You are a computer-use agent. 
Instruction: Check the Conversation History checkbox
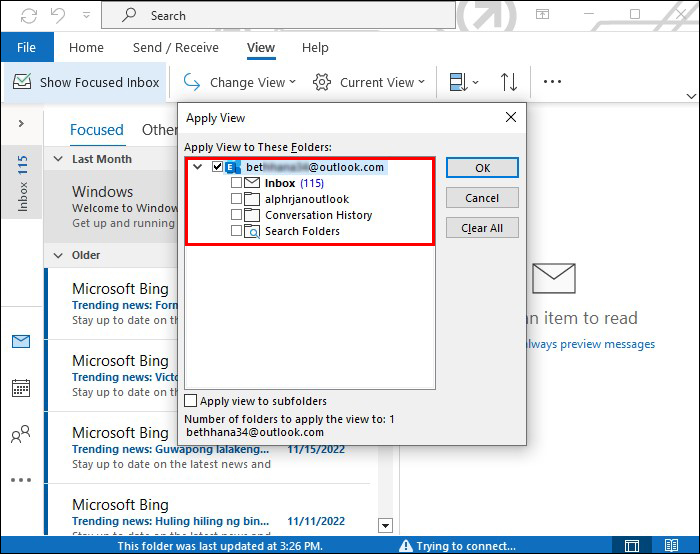point(236,215)
